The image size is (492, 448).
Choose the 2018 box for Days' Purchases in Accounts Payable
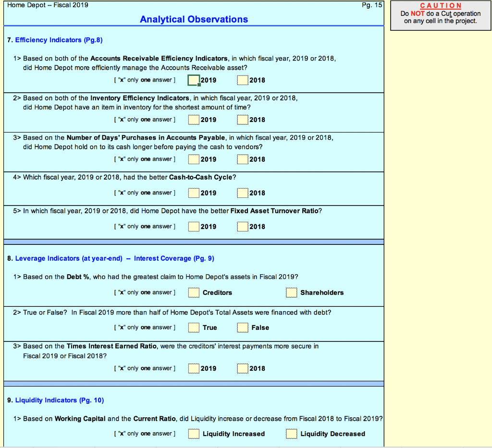click(x=243, y=159)
